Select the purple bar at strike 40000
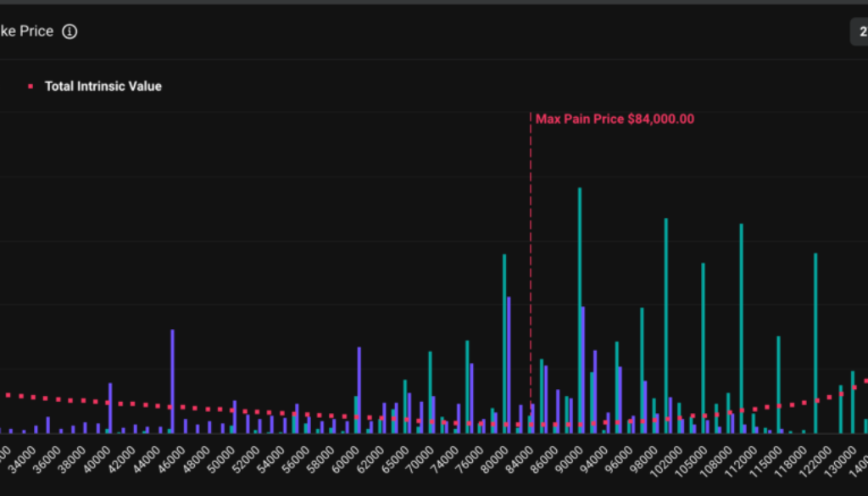 point(110,408)
